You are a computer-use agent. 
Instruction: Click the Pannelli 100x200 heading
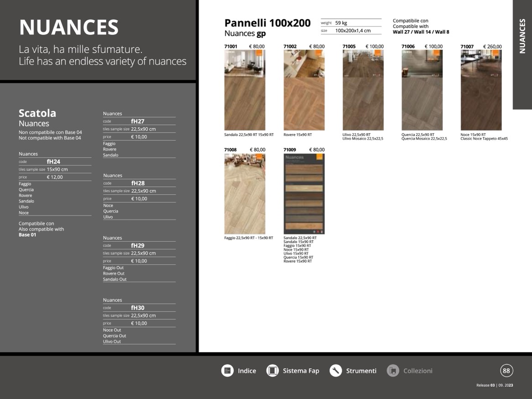coord(267,23)
